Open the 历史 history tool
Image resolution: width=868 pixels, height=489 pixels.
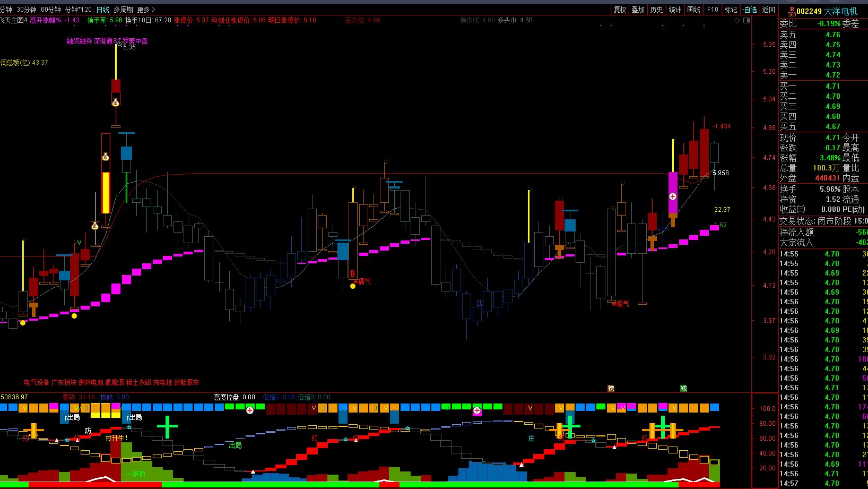656,10
